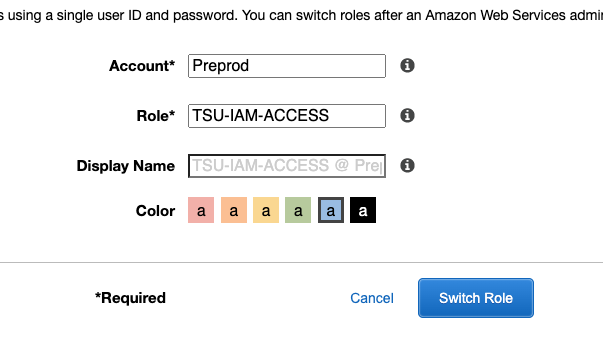The height and width of the screenshot is (364, 603).
Task: Click the Switch Role button
Action: point(476,298)
